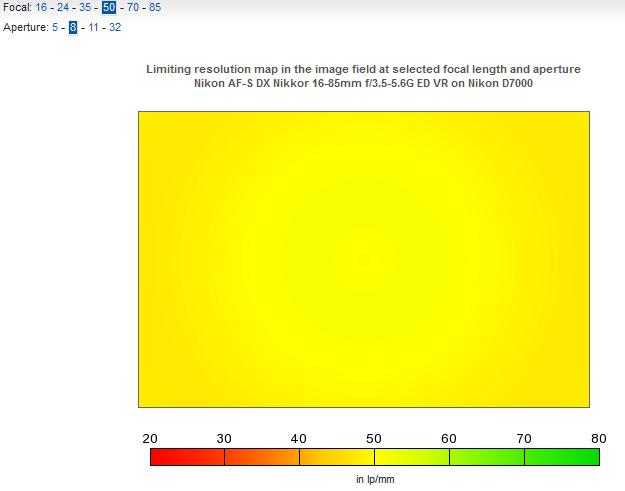This screenshot has width=625, height=491.
Task: Click the legend value 80
Action: (x=599, y=438)
